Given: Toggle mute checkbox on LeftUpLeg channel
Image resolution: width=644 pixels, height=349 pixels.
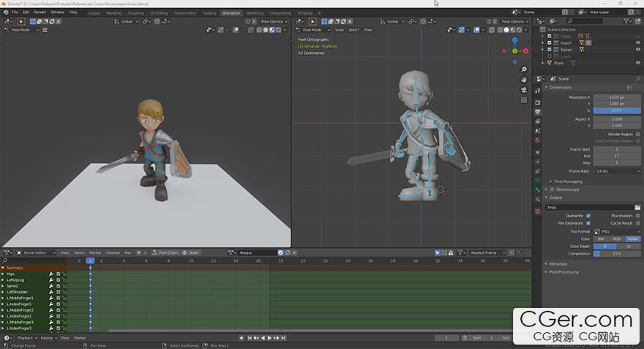Looking at the screenshot, I should point(59,280).
